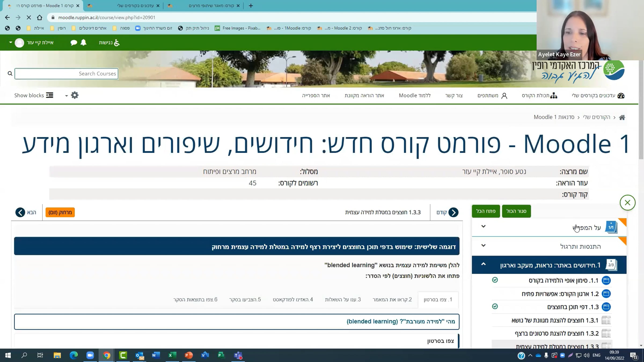Click the search magnifier beside Search Courses
The height and width of the screenshot is (362, 644).
pyautogui.click(x=10, y=73)
